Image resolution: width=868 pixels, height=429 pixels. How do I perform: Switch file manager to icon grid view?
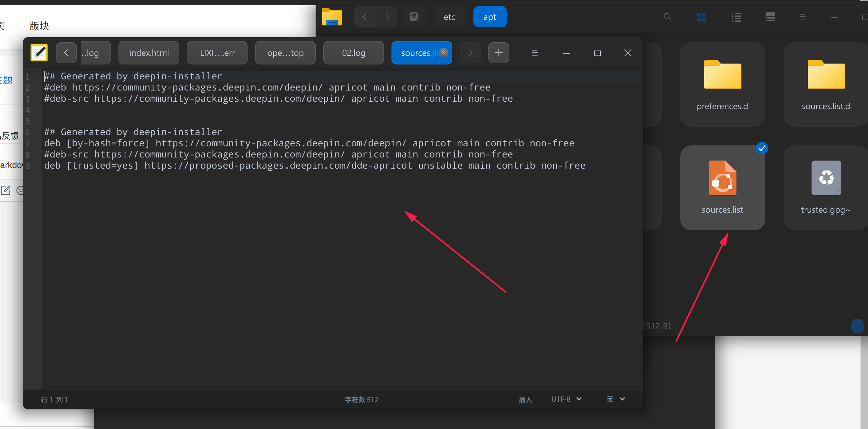[x=701, y=17]
